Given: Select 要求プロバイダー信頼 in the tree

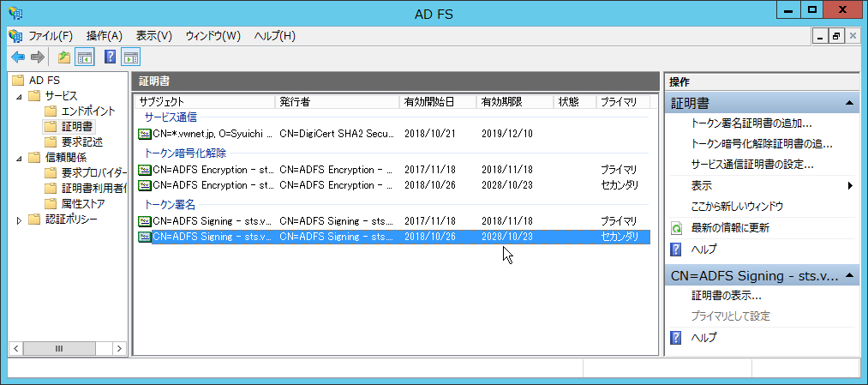Looking at the screenshot, I should tap(94, 173).
